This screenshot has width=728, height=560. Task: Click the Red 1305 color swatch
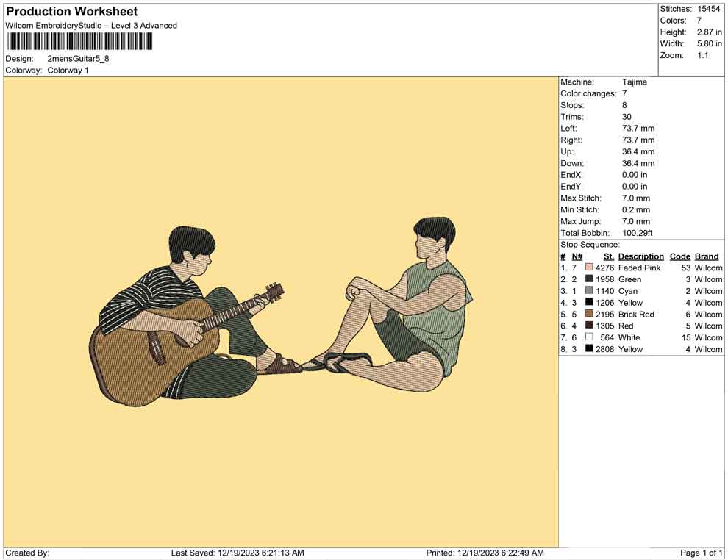pos(589,326)
